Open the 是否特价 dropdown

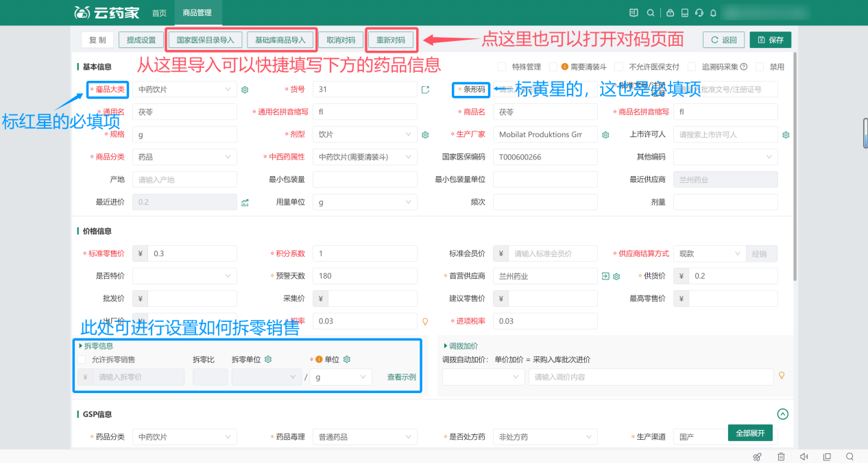[184, 276]
